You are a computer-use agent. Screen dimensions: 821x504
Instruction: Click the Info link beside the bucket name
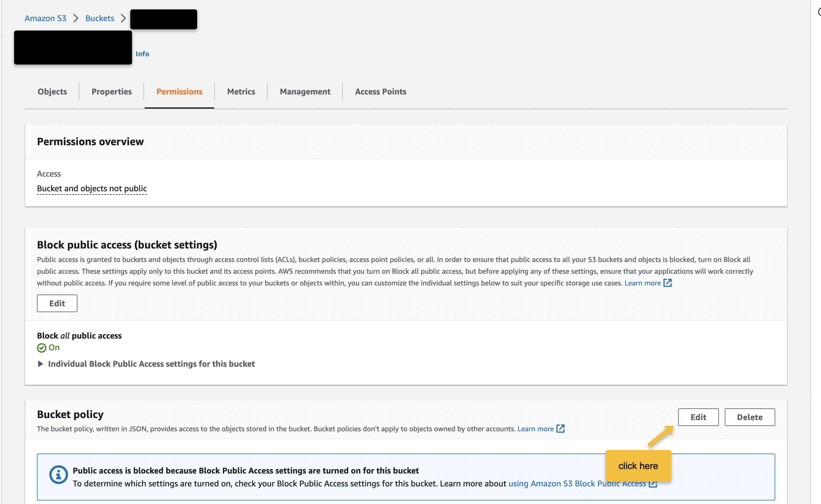[x=142, y=54]
